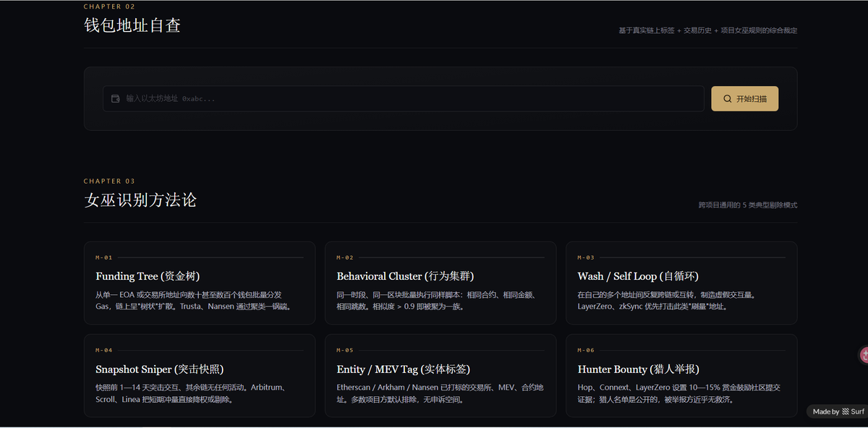Click the M-02 card label
The height and width of the screenshot is (428, 868).
(345, 257)
